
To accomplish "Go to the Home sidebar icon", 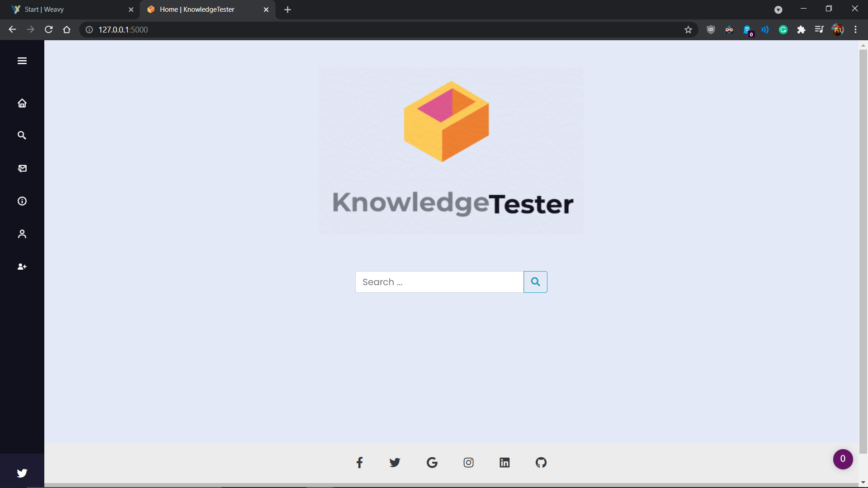I will click(x=22, y=103).
